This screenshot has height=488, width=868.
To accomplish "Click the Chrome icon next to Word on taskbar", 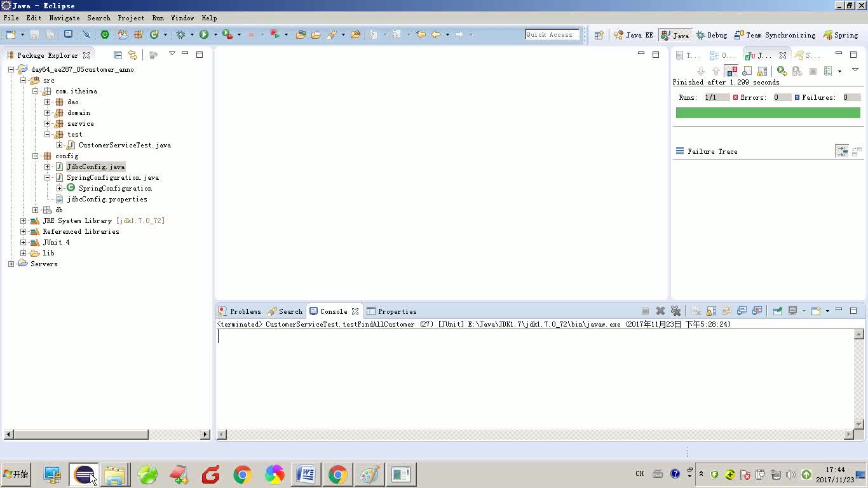I will tap(338, 475).
